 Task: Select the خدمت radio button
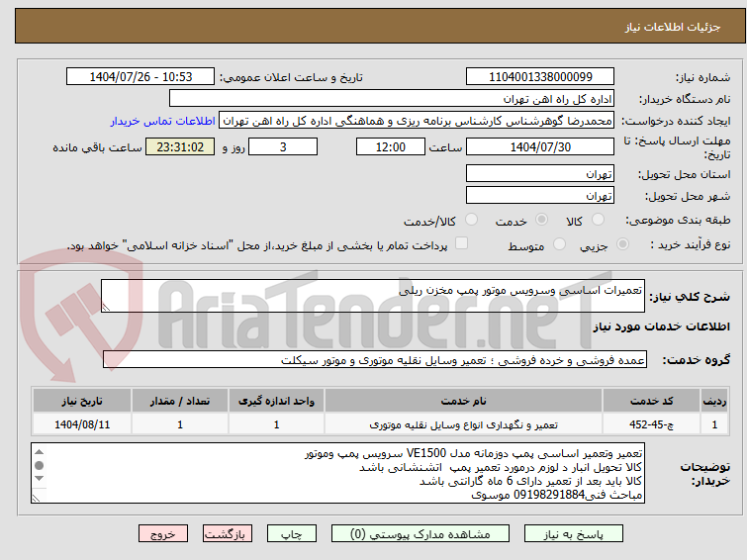pyautogui.click(x=541, y=220)
